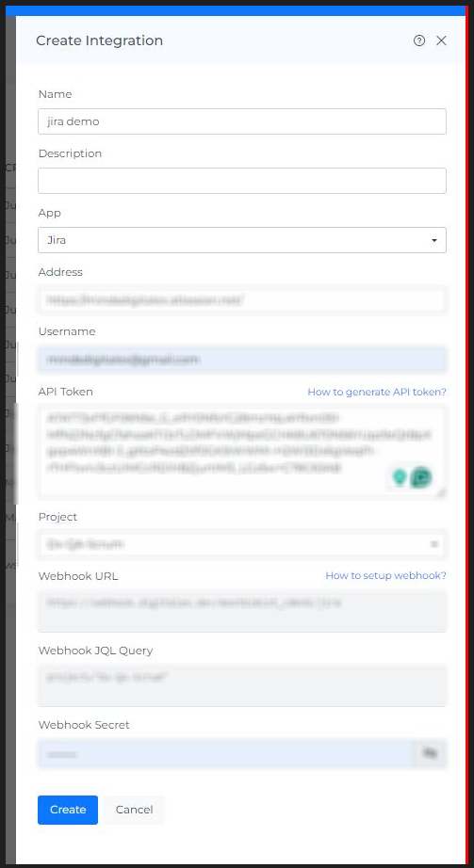This screenshot has width=474, height=868.
Task: Click the empty Description field
Action: click(x=242, y=181)
